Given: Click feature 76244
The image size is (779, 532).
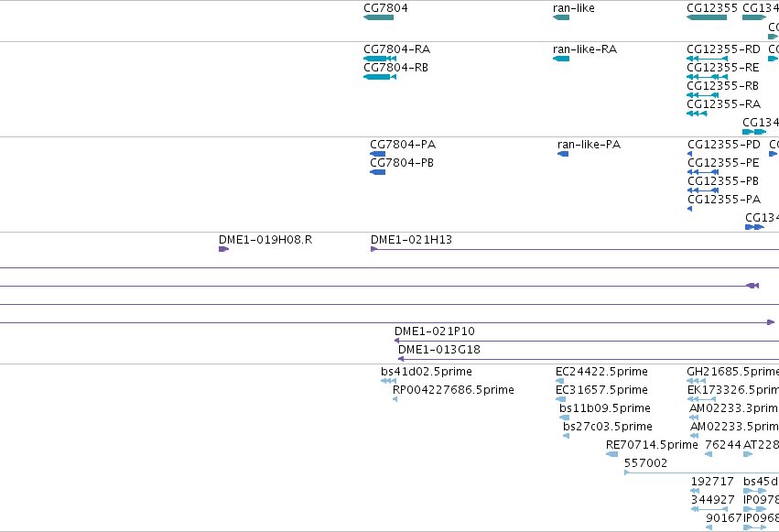Looking at the screenshot, I should coord(709,454).
